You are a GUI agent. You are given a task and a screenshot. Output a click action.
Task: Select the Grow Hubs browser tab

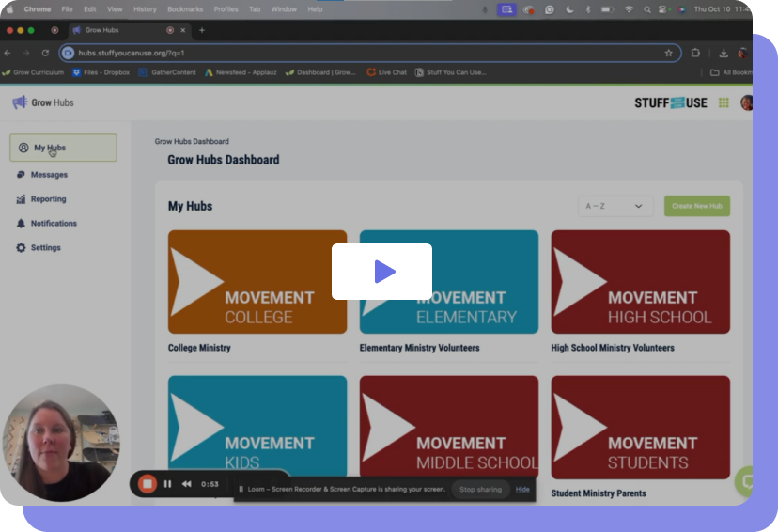pos(130,30)
